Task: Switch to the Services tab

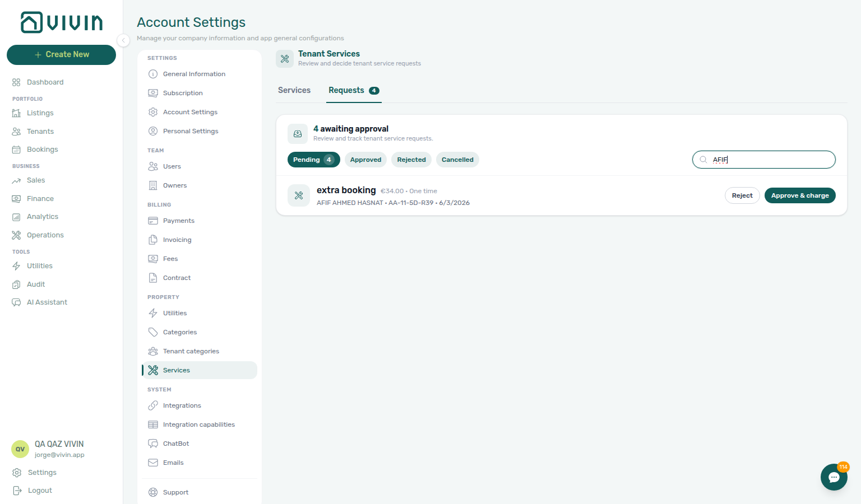Action: coord(294,90)
